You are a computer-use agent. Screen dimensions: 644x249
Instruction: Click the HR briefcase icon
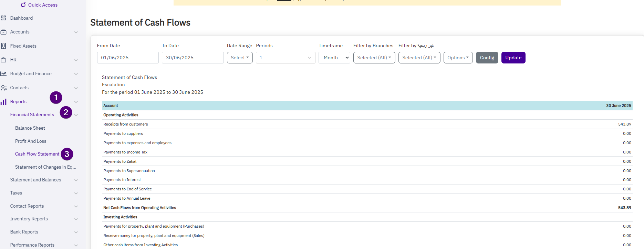pos(3,60)
